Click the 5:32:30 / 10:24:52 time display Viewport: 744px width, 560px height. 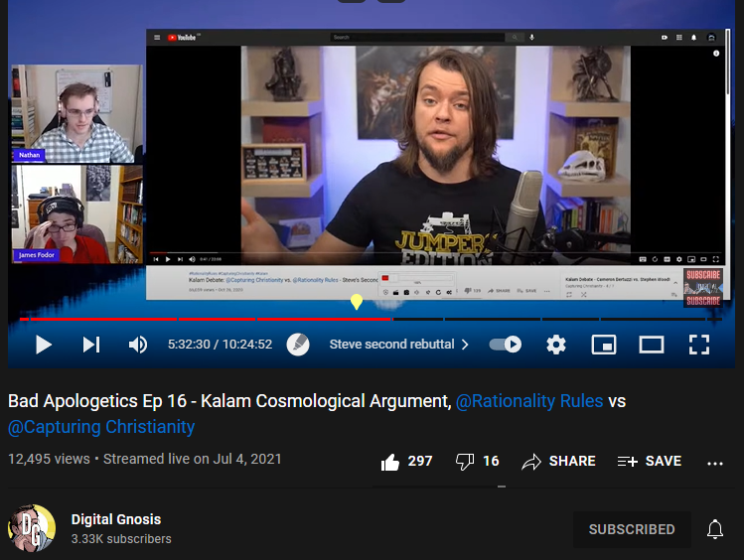point(220,345)
